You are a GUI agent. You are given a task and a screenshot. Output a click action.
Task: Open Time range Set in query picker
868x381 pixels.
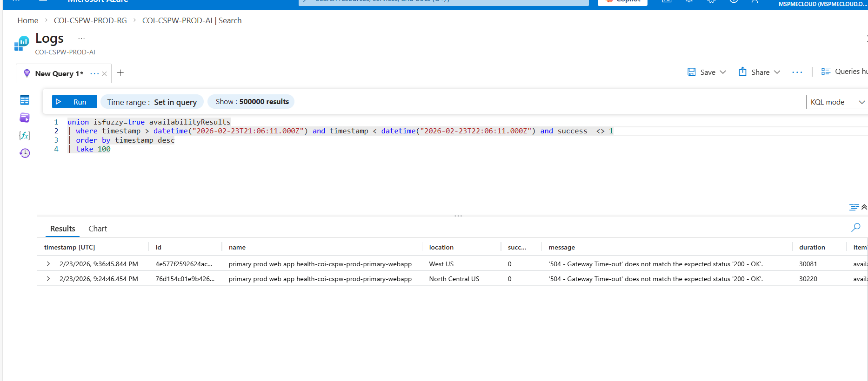tap(152, 102)
